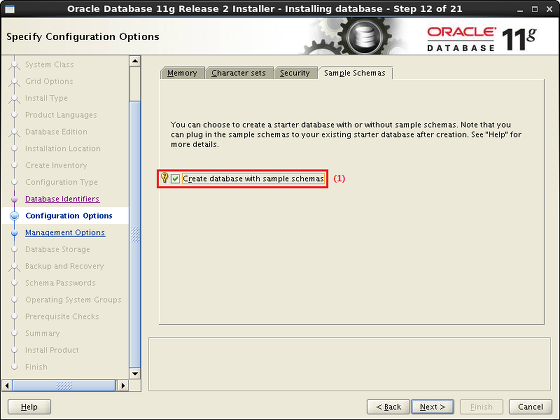
Task: Click the Installation Location step text
Action: [x=63, y=149]
